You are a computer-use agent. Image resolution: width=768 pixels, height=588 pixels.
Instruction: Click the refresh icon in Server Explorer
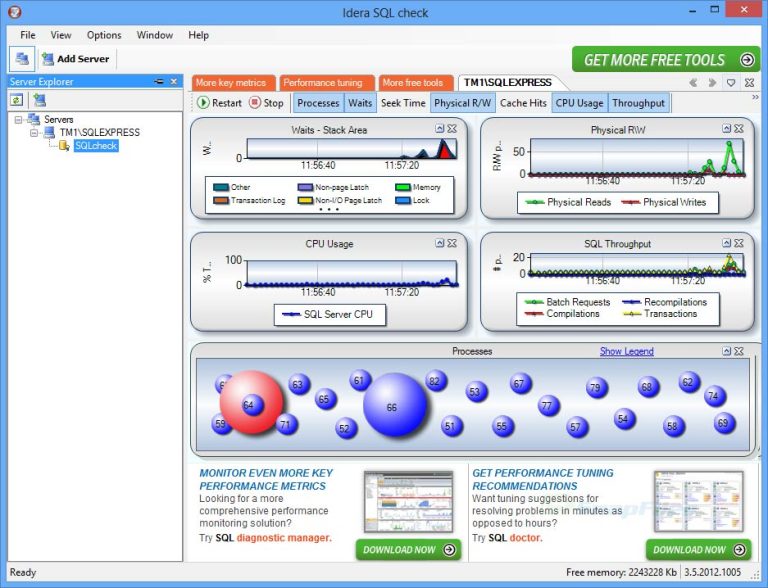click(x=17, y=100)
